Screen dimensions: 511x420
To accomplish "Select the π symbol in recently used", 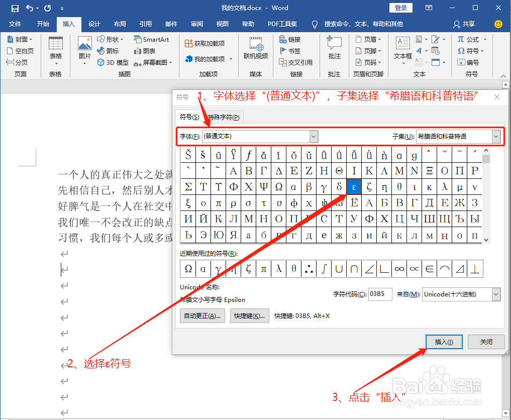I will coord(264,269).
